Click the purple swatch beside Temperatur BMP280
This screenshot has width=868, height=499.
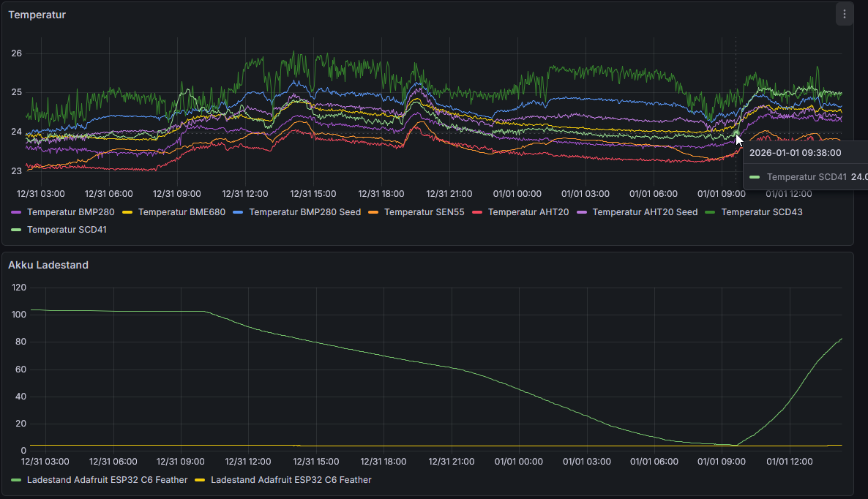tap(17, 212)
